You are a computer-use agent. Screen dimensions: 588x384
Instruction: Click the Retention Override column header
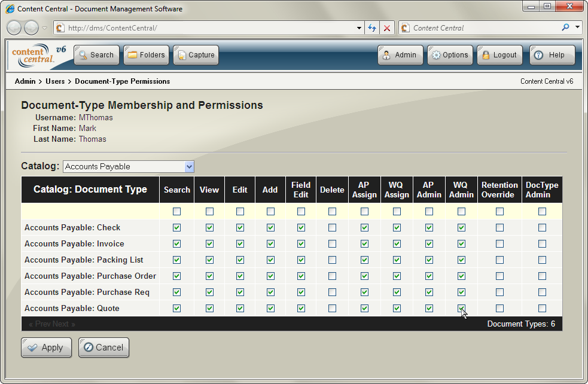499,190
